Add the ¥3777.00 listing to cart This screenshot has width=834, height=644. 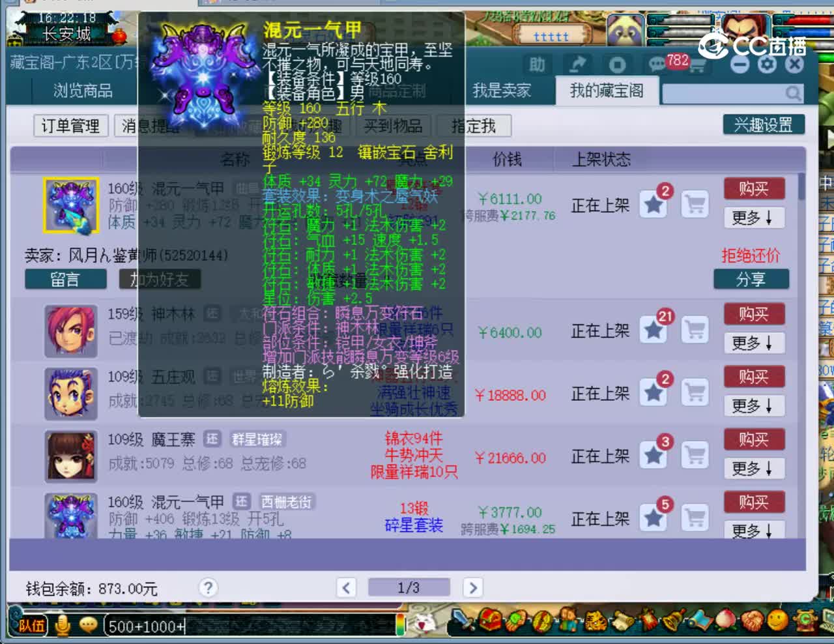click(695, 518)
